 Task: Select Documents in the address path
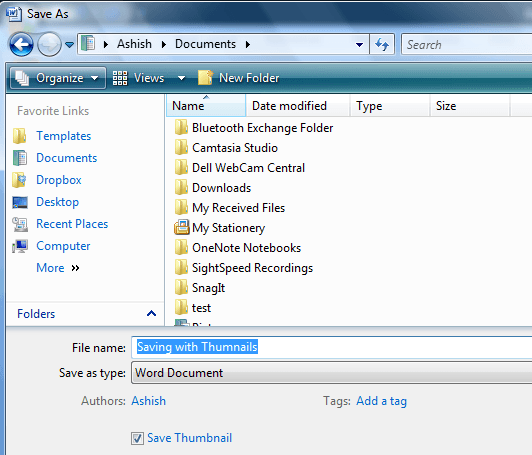(205, 44)
